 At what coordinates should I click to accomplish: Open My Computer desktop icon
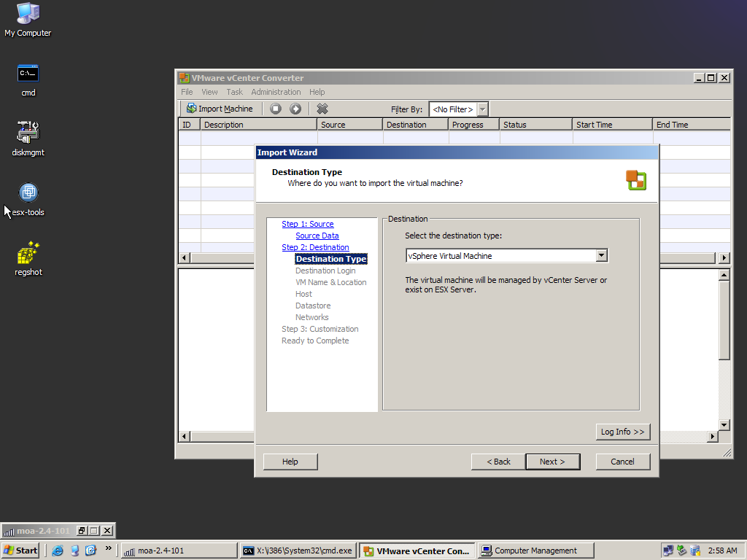[28, 20]
